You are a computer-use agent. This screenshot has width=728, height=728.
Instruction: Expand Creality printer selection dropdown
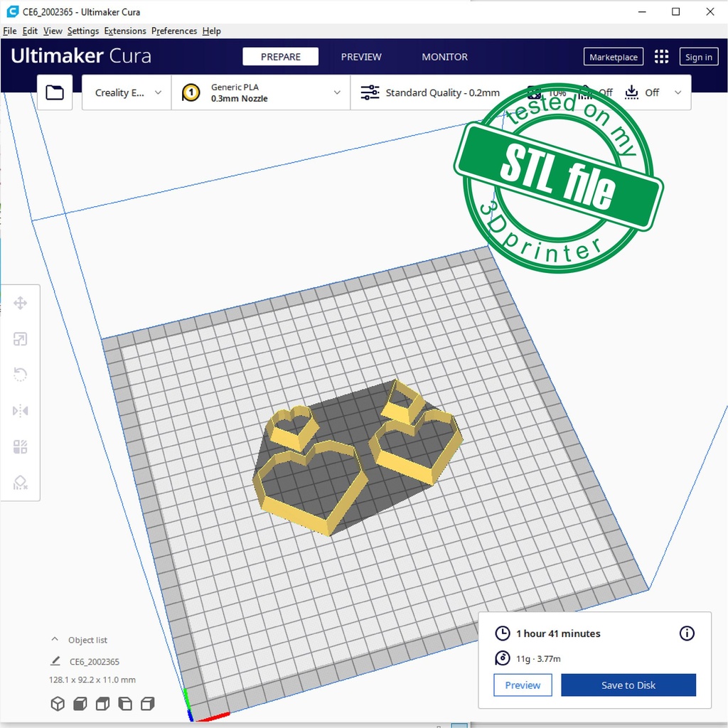pos(127,92)
